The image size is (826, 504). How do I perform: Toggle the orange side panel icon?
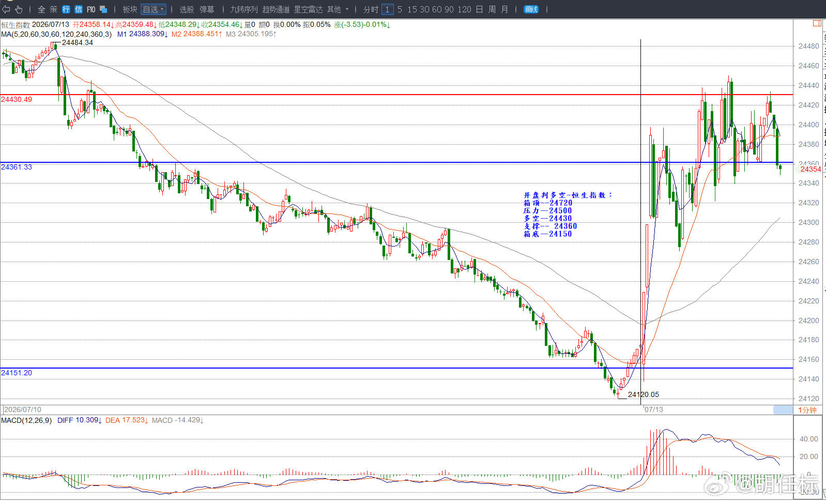[x=817, y=23]
